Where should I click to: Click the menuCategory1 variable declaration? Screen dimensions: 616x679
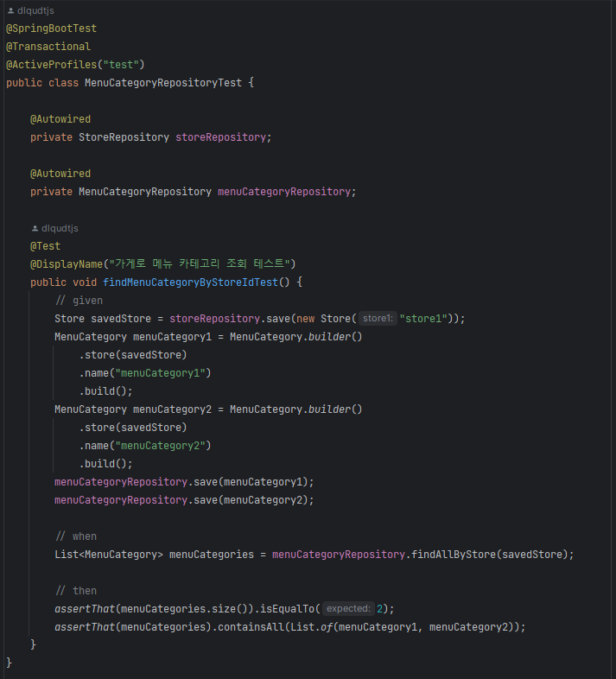(x=173, y=337)
